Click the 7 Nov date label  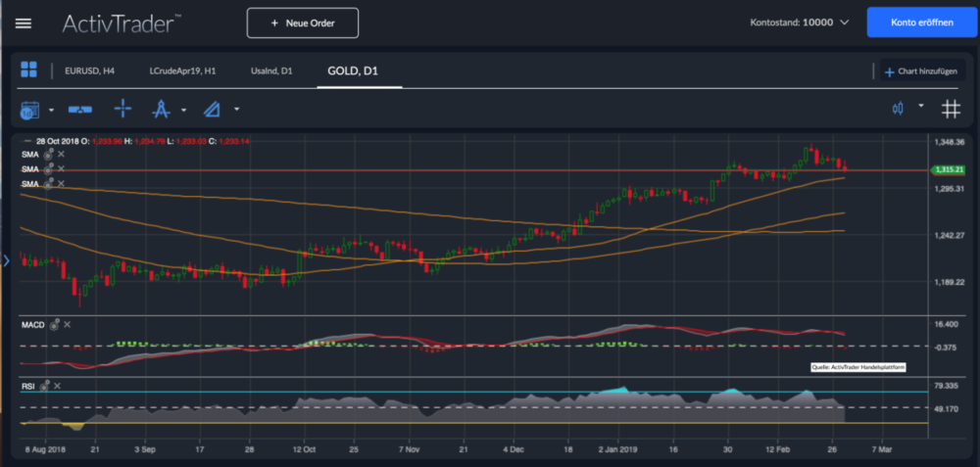(408, 449)
